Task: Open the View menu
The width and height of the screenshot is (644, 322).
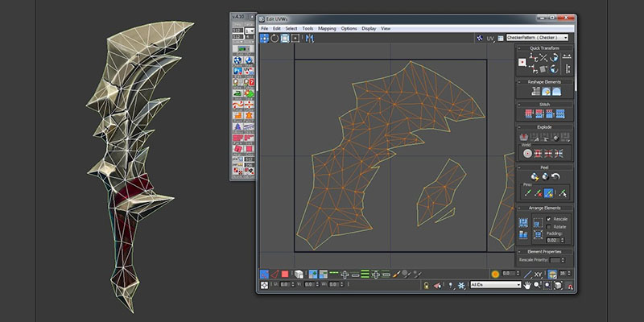Action: click(x=386, y=29)
